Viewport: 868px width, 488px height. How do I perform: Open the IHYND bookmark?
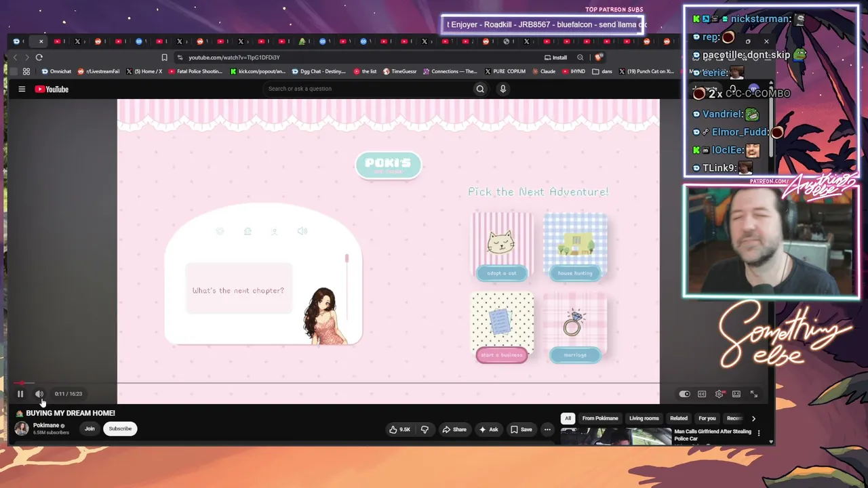pyautogui.click(x=574, y=71)
